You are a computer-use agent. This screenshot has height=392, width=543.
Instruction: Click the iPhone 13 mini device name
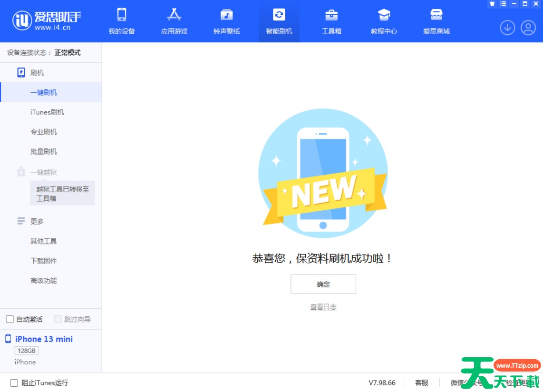click(x=44, y=339)
